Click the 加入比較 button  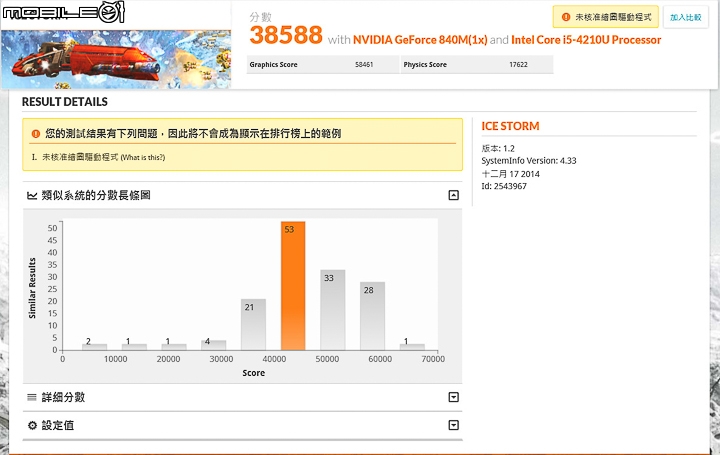click(x=686, y=17)
